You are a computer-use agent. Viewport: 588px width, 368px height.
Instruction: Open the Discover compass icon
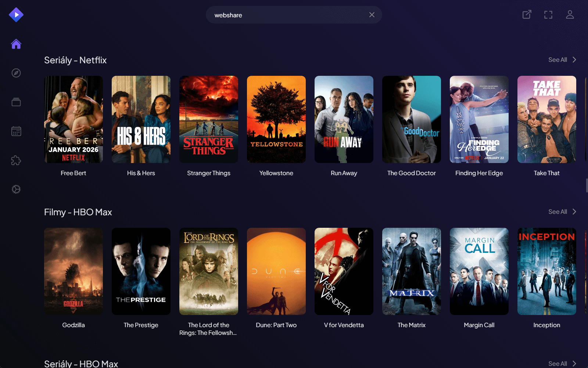click(x=16, y=73)
